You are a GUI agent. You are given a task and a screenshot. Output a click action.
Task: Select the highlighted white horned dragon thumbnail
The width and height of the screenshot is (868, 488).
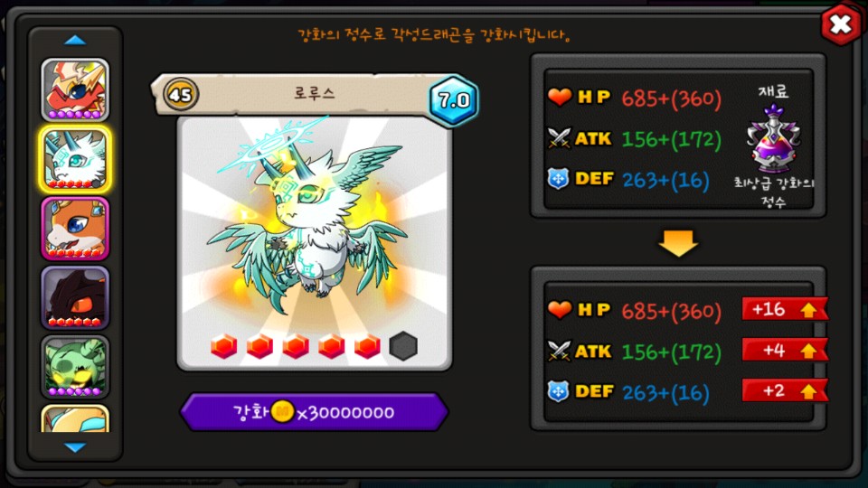75,159
